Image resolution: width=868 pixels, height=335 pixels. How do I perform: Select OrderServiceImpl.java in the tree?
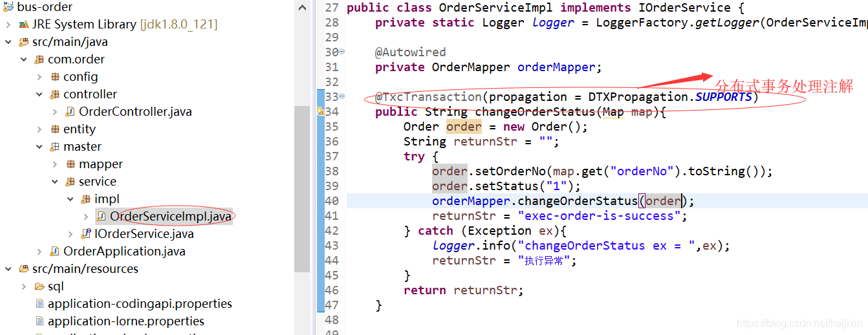(171, 217)
